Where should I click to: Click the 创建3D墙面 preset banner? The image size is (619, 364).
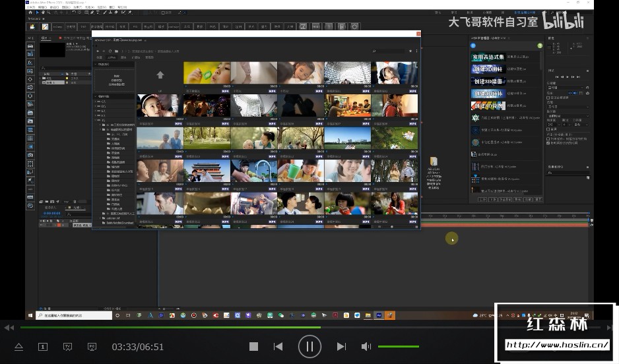(488, 81)
